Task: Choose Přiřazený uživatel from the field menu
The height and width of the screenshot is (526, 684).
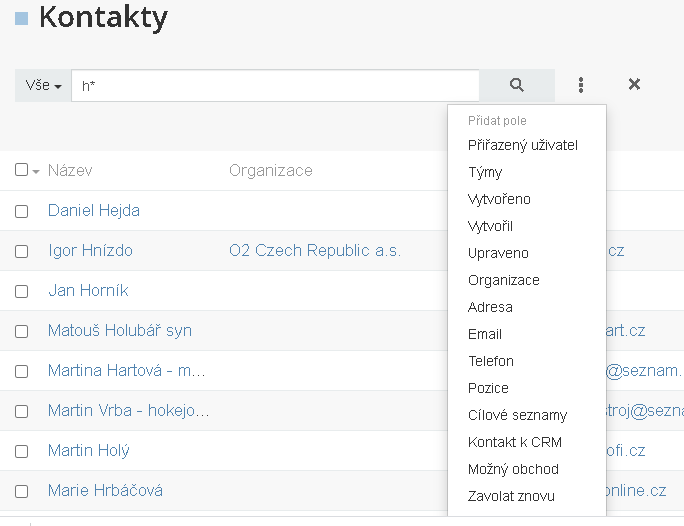Action: 523,145
